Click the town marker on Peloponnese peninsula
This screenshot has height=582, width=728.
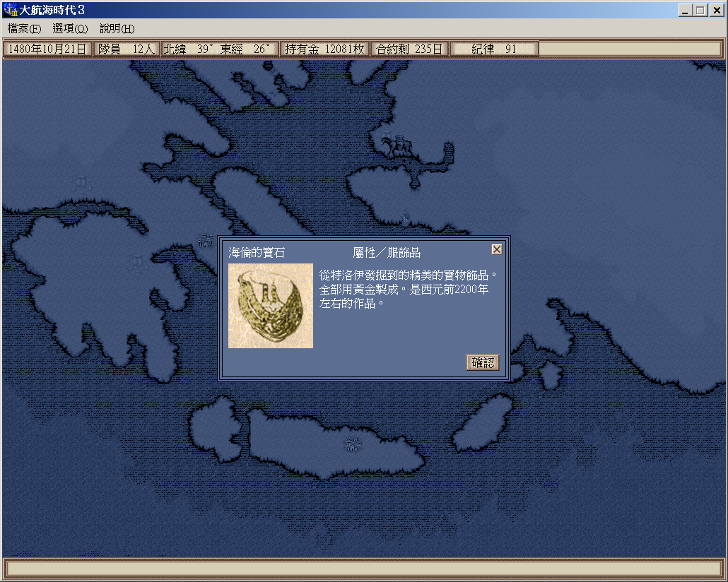click(x=136, y=263)
